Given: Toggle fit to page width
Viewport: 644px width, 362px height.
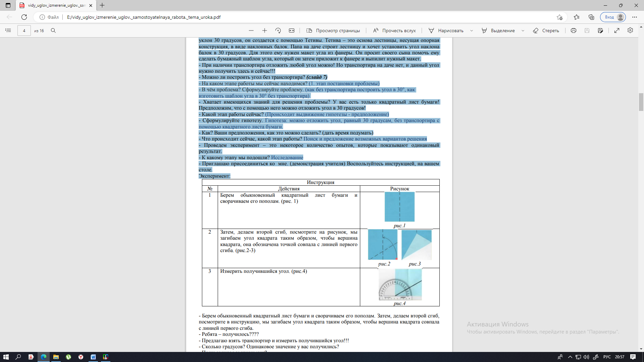Looking at the screenshot, I should point(292,31).
